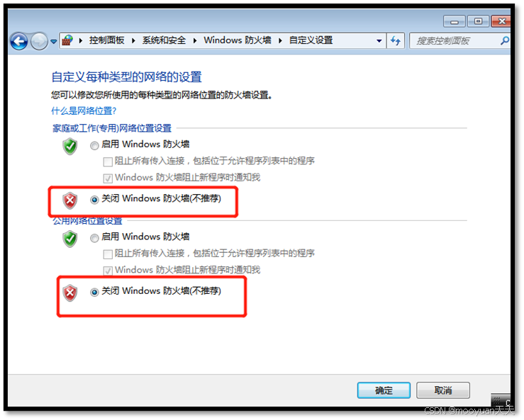524x420 pixels.
Task: Open the 什么是网络位置? help link
Action: (x=84, y=110)
